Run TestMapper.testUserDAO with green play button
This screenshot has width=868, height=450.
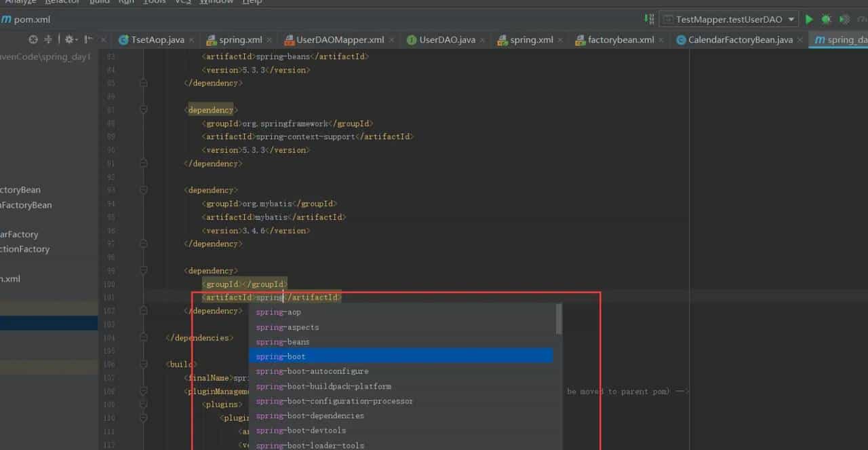point(809,20)
